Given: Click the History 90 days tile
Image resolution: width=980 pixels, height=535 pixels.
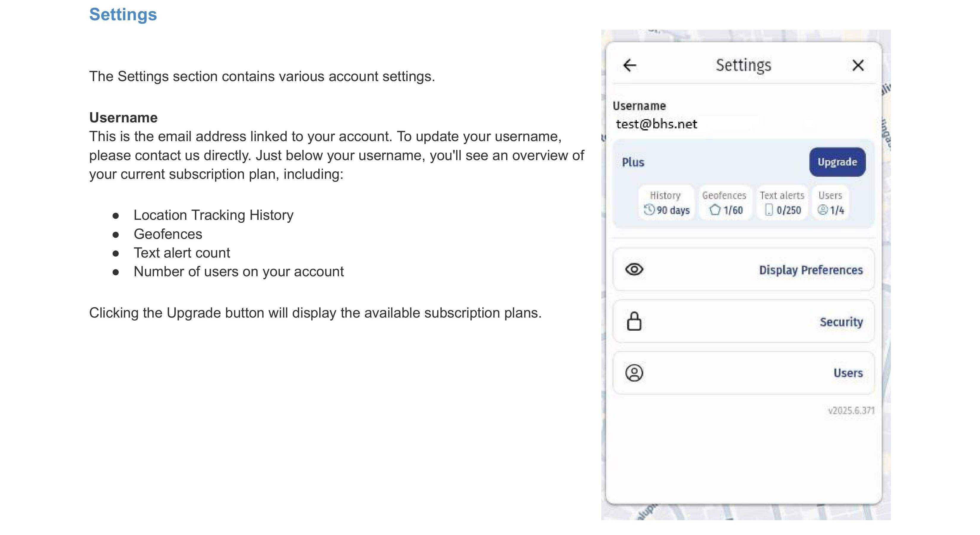Looking at the screenshot, I should pyautogui.click(x=666, y=202).
